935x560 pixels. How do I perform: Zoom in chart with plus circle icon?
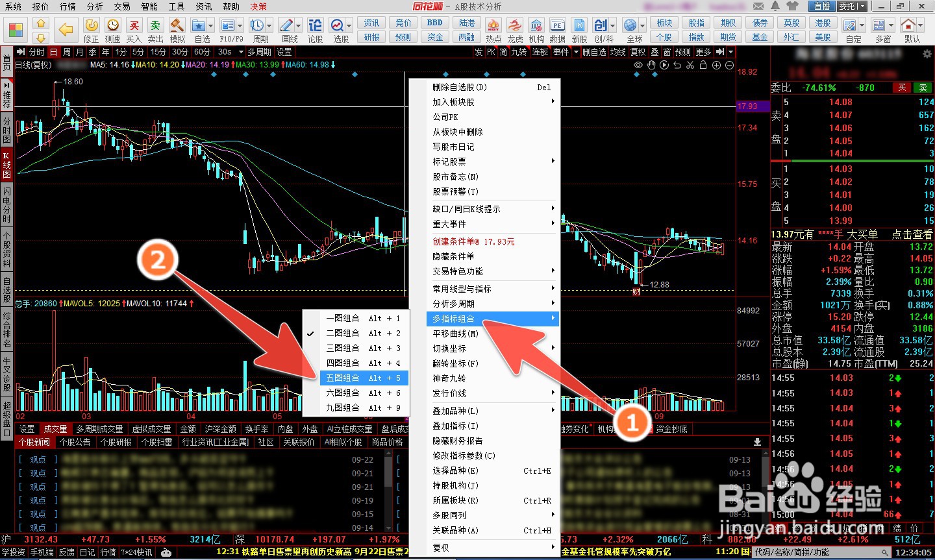click(716, 65)
